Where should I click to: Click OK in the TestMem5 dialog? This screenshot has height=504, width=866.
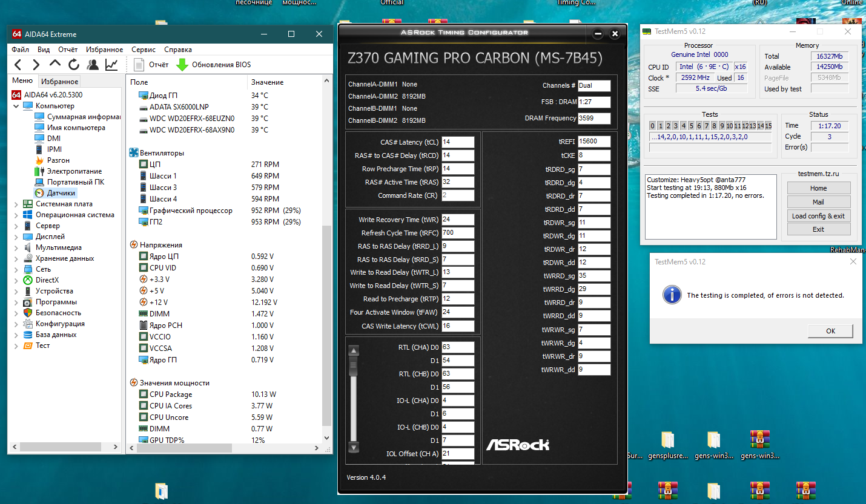[830, 331]
